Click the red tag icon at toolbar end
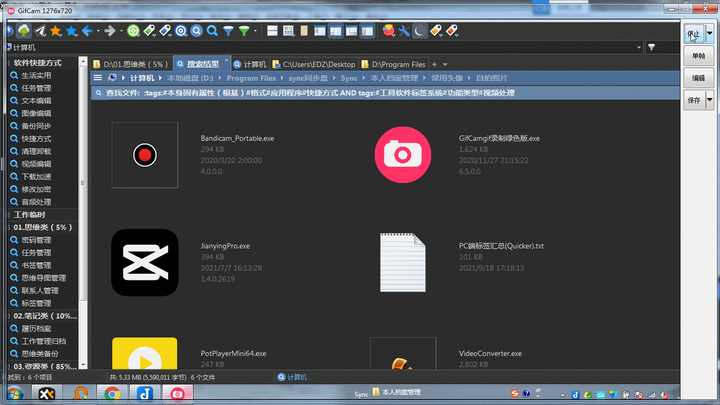Viewport: 720px width, 405px height. point(452,31)
